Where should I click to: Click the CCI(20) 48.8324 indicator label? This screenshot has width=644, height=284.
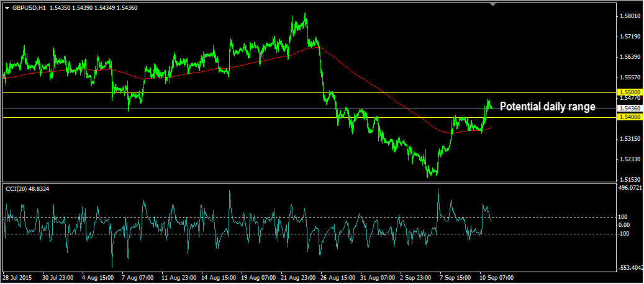tap(26, 189)
